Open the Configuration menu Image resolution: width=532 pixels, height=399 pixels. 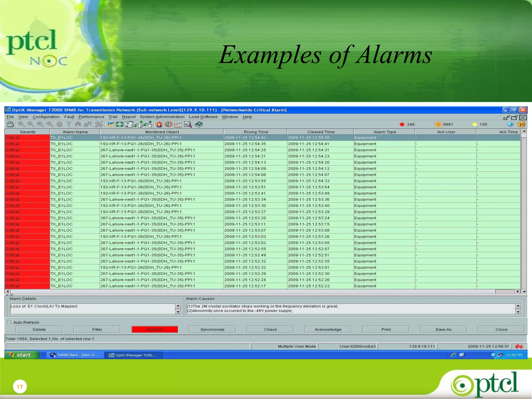click(x=46, y=117)
